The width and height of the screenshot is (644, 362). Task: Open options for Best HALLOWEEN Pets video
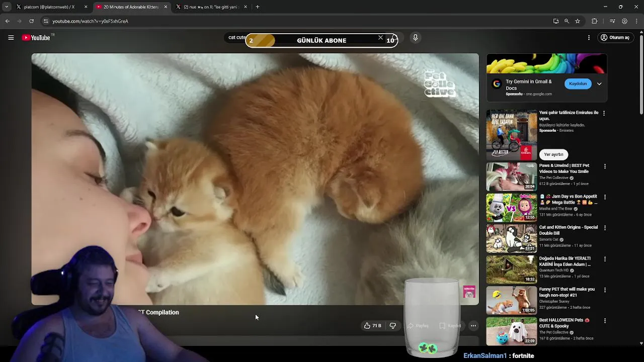click(605, 321)
